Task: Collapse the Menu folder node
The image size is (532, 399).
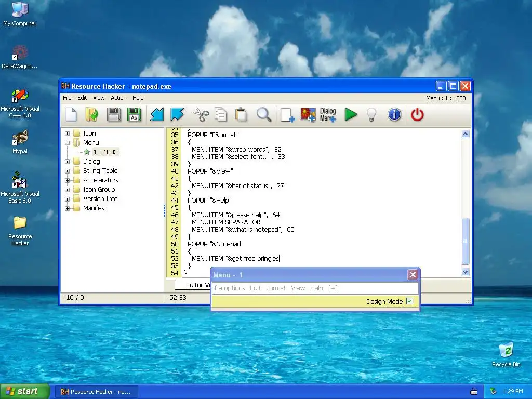Action: (67, 143)
